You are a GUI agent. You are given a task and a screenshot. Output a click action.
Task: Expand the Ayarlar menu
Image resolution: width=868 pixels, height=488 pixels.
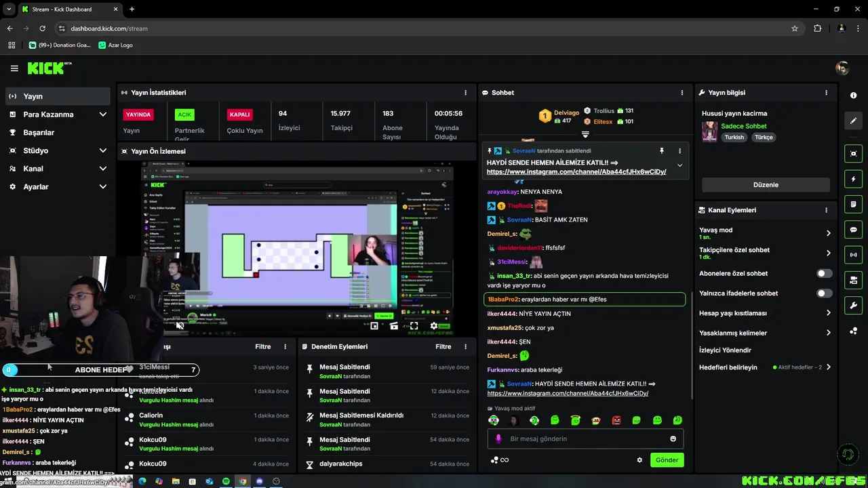(x=58, y=187)
